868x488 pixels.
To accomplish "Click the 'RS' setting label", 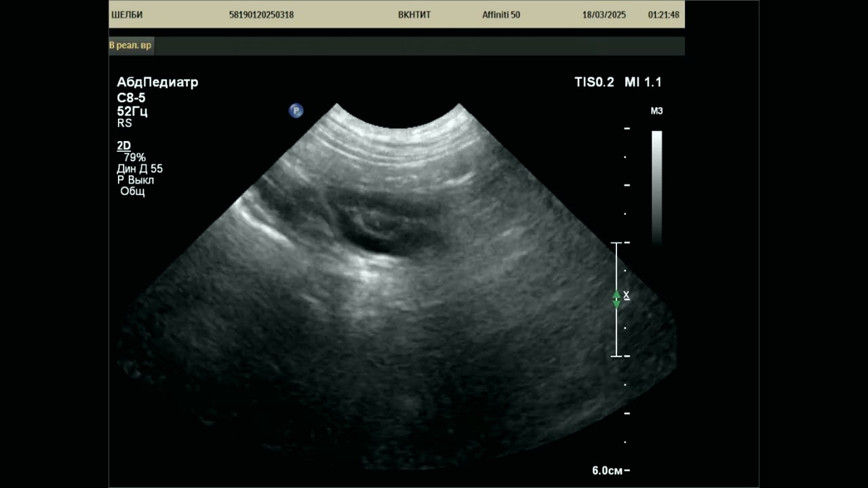I will tap(124, 123).
